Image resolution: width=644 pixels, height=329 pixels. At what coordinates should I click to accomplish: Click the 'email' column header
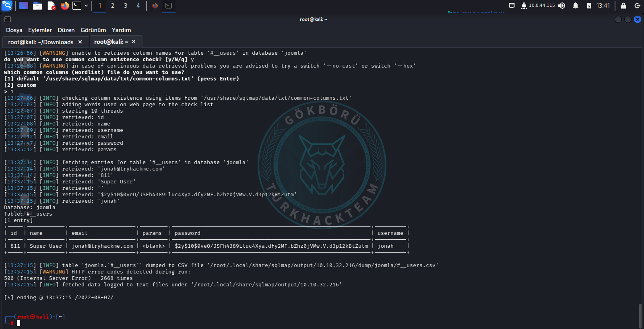click(80, 233)
